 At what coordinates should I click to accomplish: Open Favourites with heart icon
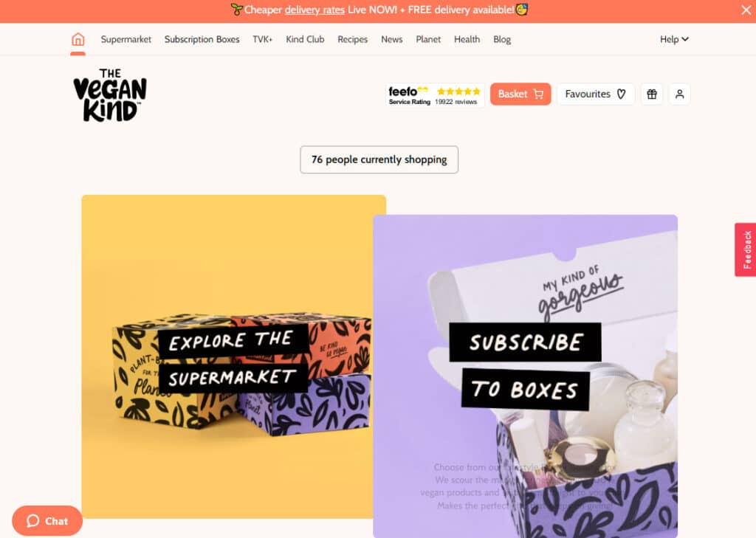click(x=596, y=94)
